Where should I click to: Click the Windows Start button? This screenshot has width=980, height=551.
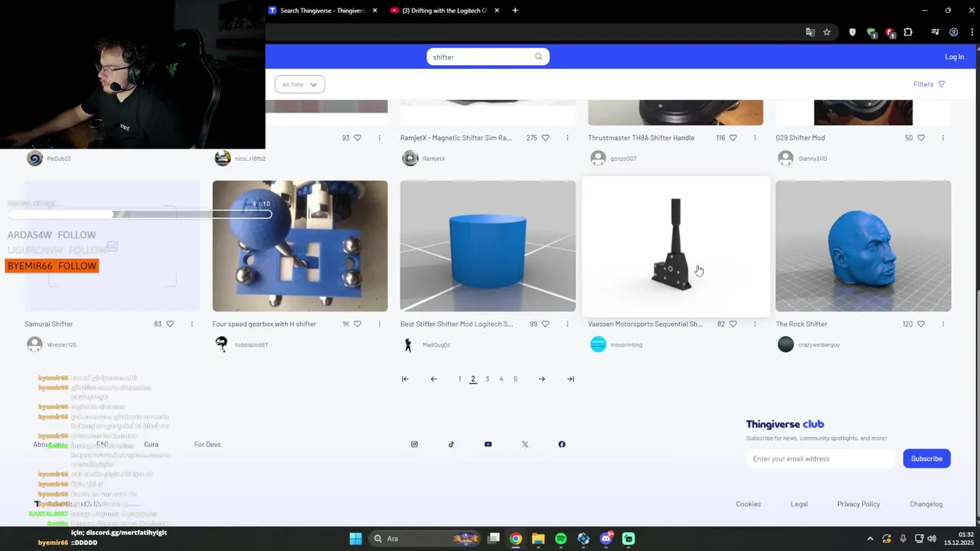click(x=355, y=539)
